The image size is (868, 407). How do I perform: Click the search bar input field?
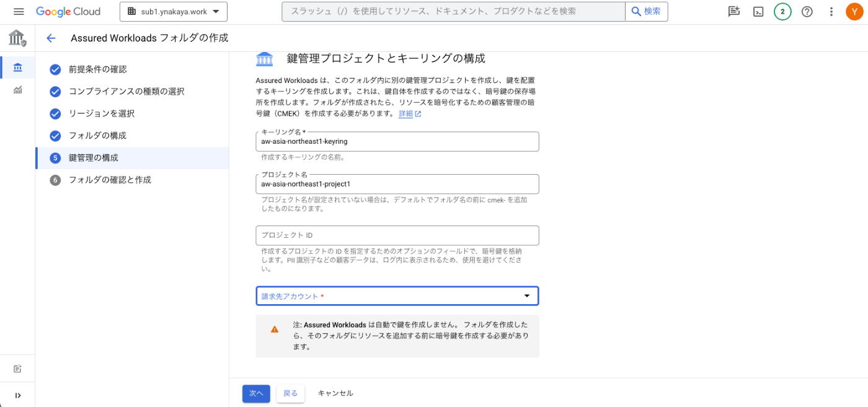[453, 12]
